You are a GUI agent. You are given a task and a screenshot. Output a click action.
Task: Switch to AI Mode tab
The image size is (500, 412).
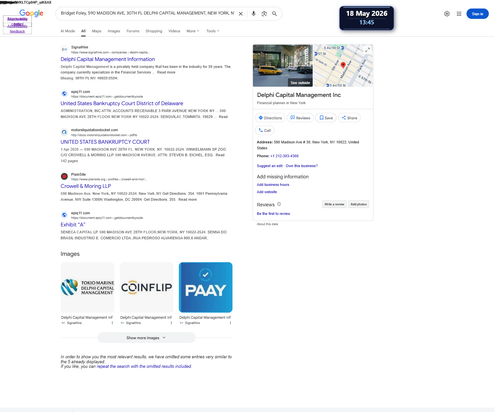point(68,31)
